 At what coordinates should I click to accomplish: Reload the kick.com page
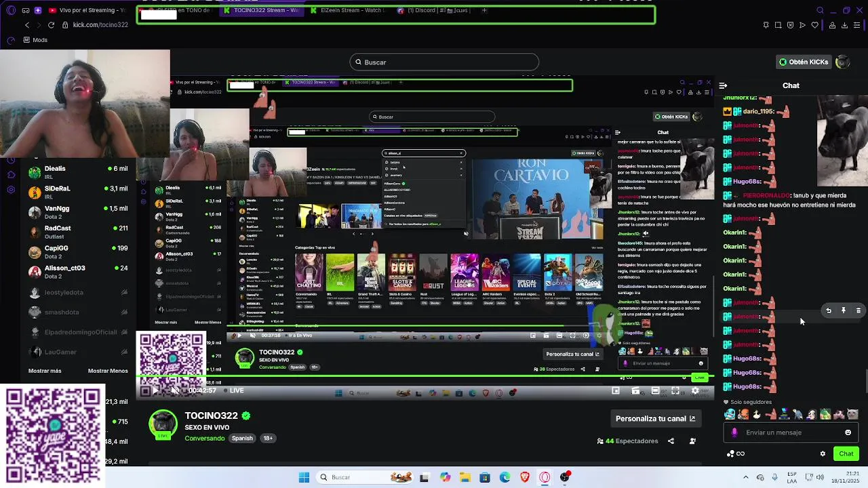pos(51,25)
